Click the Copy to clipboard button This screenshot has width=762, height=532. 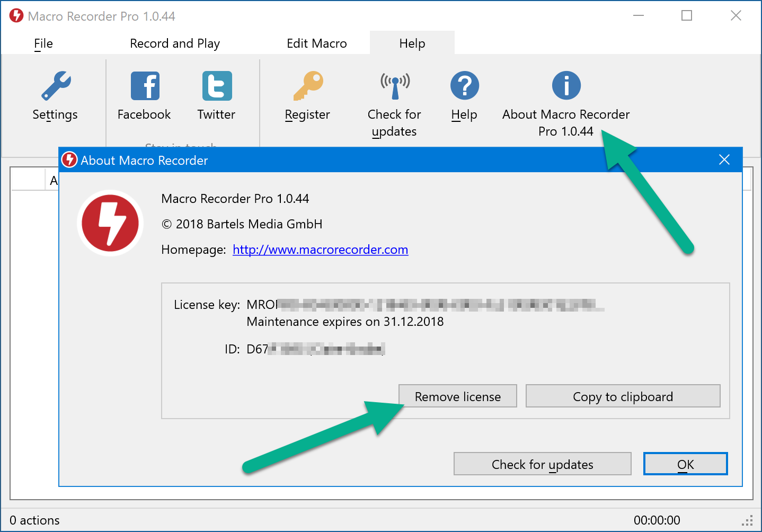tap(623, 396)
